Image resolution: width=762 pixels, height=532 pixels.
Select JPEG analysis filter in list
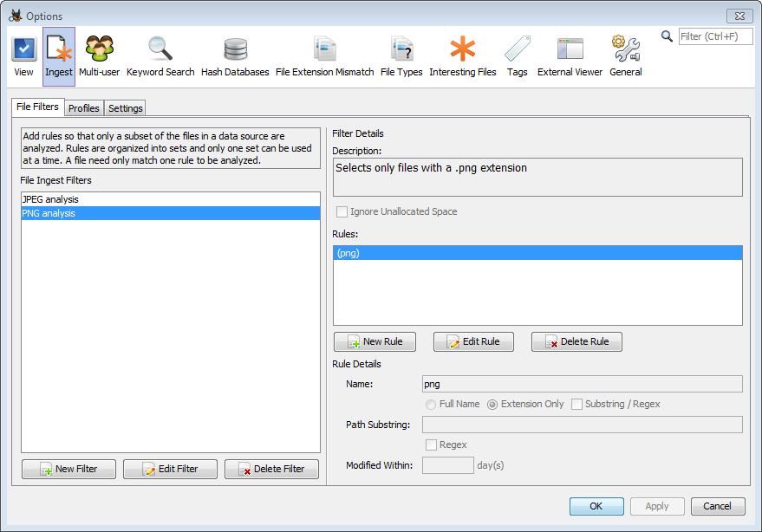tap(50, 199)
